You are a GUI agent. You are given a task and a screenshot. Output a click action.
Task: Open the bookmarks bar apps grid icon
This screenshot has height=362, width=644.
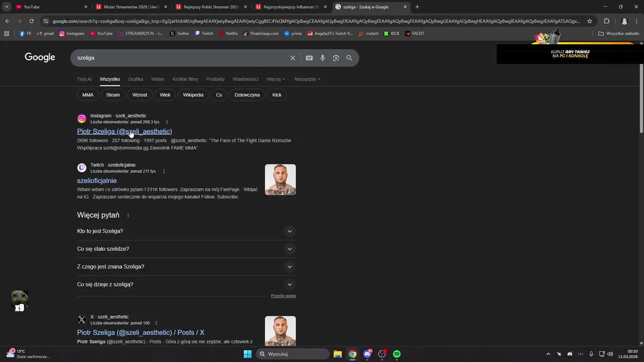[7, 34]
